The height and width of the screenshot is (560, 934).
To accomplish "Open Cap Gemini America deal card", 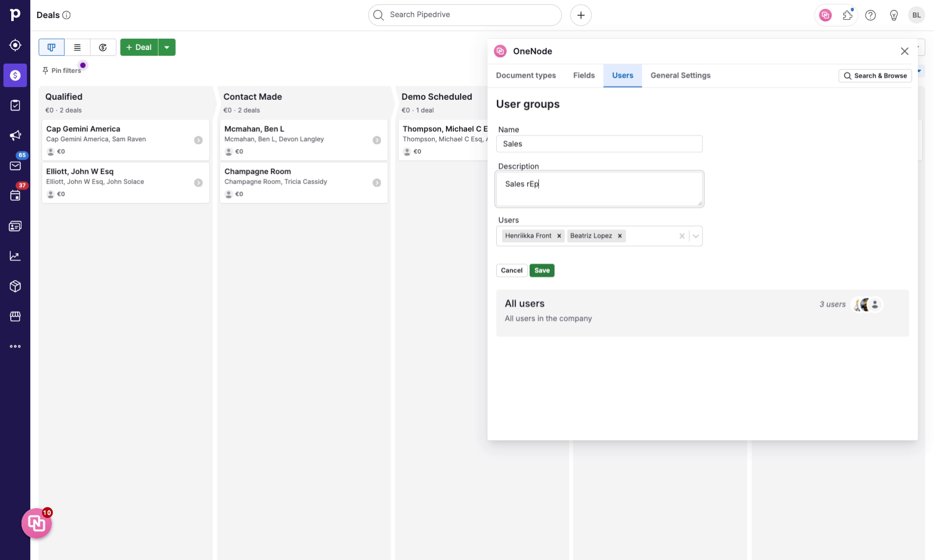I will tap(125, 140).
